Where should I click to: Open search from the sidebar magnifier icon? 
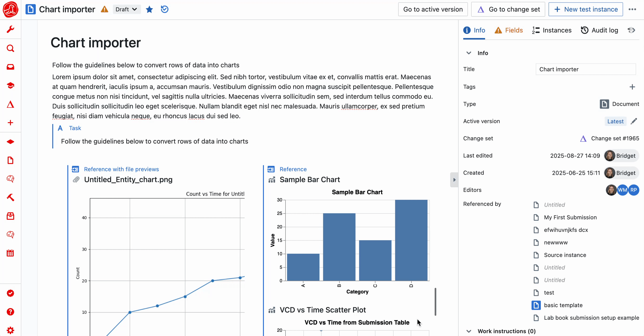(10, 48)
